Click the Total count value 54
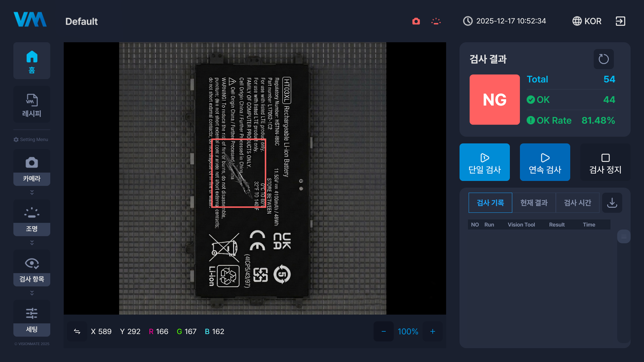644x362 pixels. (609, 79)
